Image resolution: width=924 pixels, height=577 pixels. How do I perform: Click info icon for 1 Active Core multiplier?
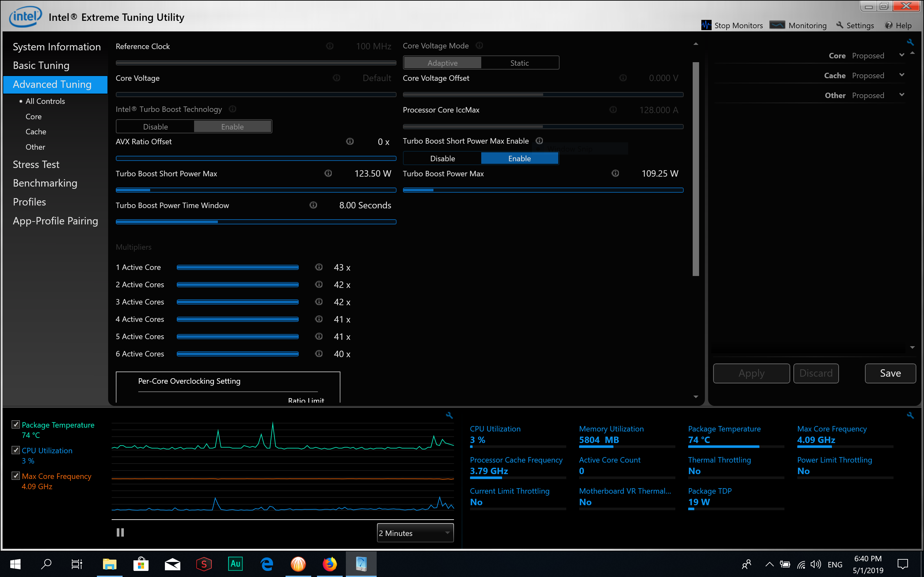tap(319, 267)
